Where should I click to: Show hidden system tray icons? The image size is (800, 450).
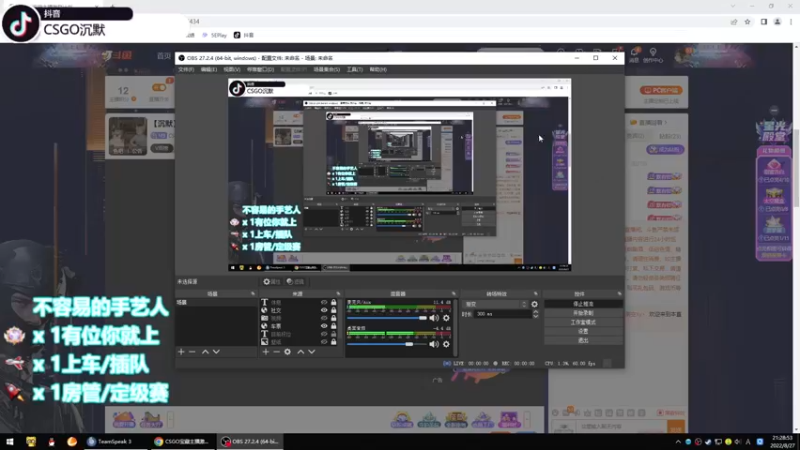pos(678,442)
